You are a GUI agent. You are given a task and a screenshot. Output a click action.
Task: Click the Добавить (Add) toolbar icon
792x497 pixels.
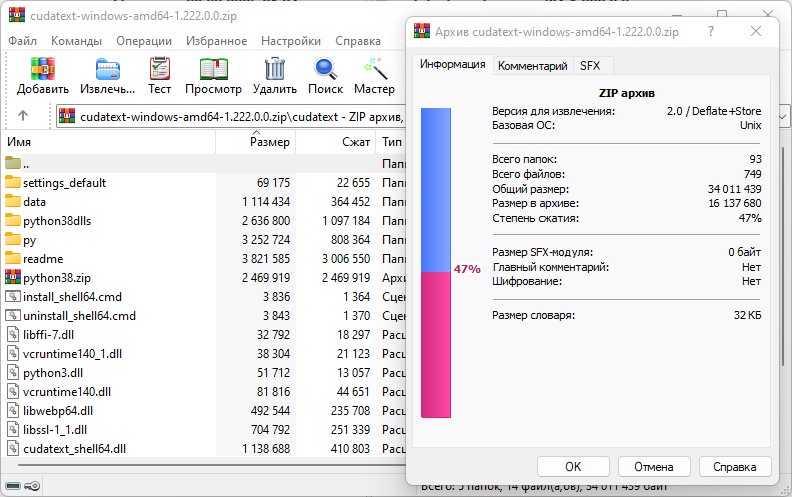[x=42, y=69]
